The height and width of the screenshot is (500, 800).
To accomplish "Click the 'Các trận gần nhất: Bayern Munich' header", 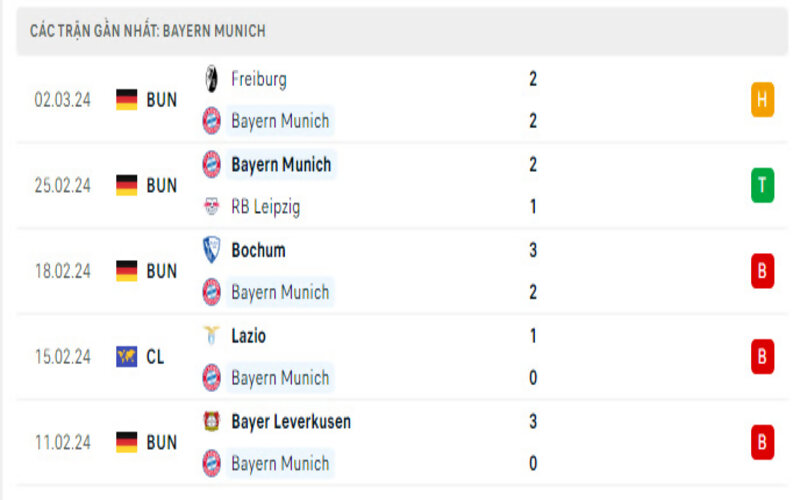I will [148, 31].
